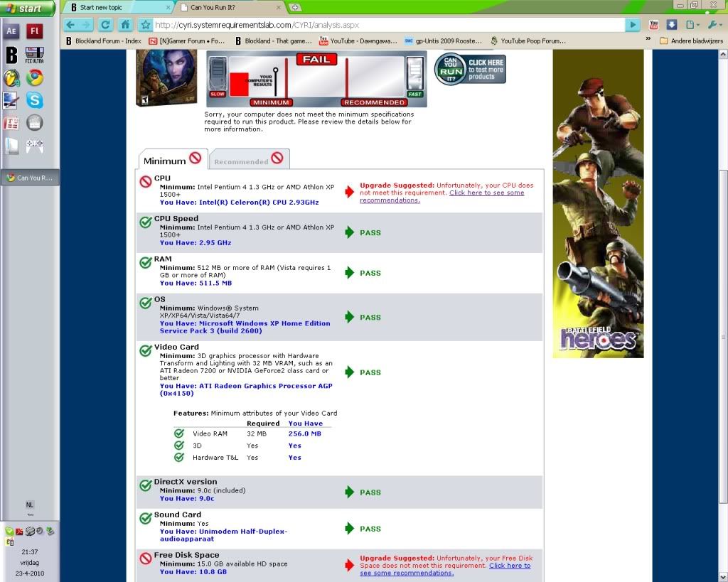Click the YouTube extension icon in toolbar

pos(654,25)
